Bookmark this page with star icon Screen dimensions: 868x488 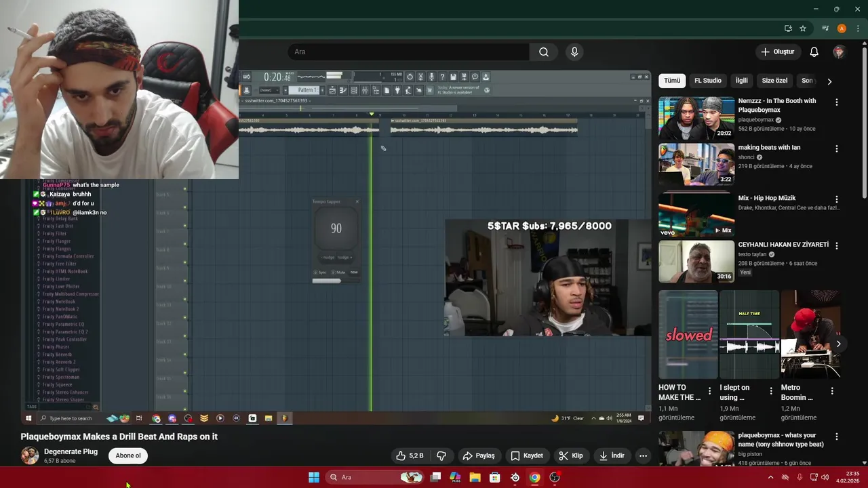pos(803,28)
